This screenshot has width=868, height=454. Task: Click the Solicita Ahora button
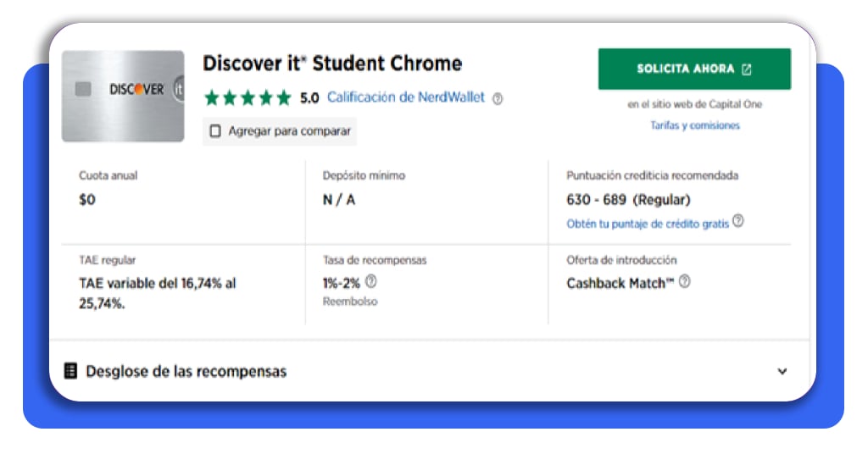[x=694, y=69]
